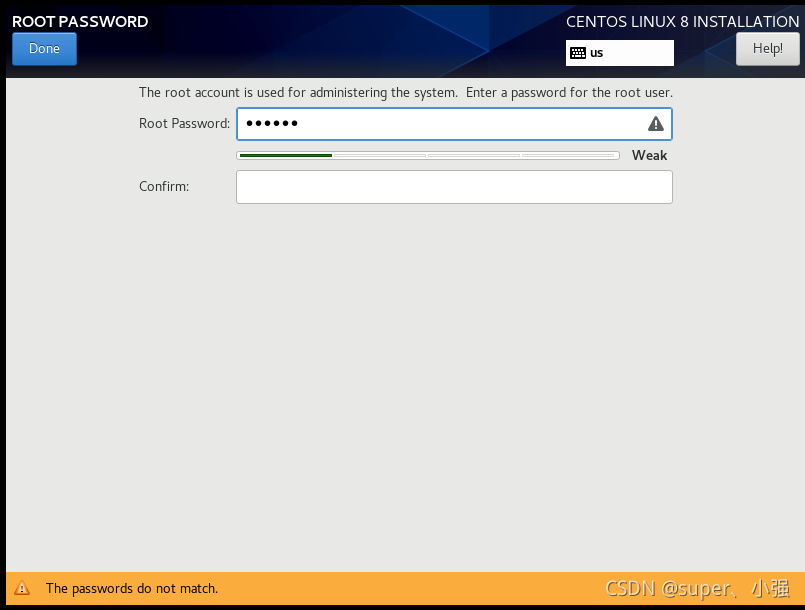Screen dimensions: 805x610
Task: Click "The passwords do not match." message
Action: (132, 588)
